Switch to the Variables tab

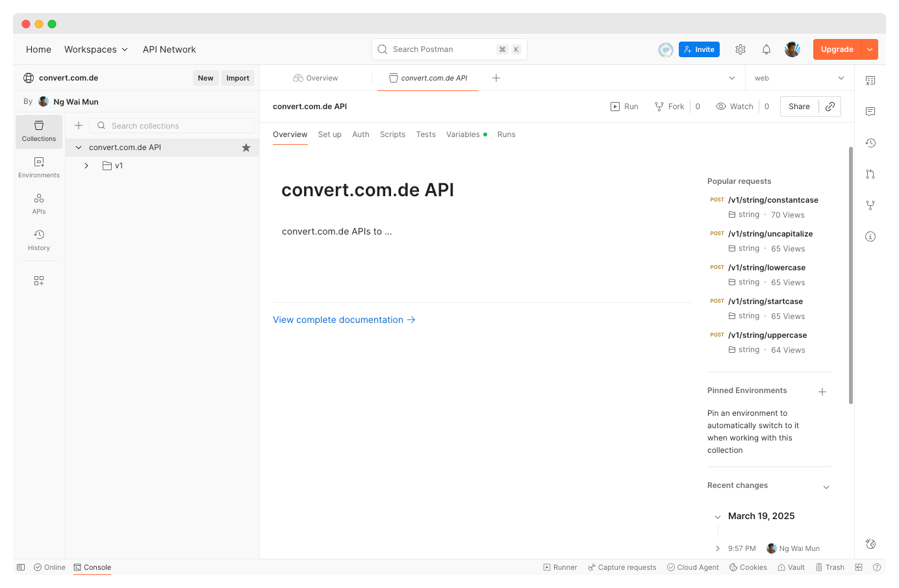(x=462, y=134)
